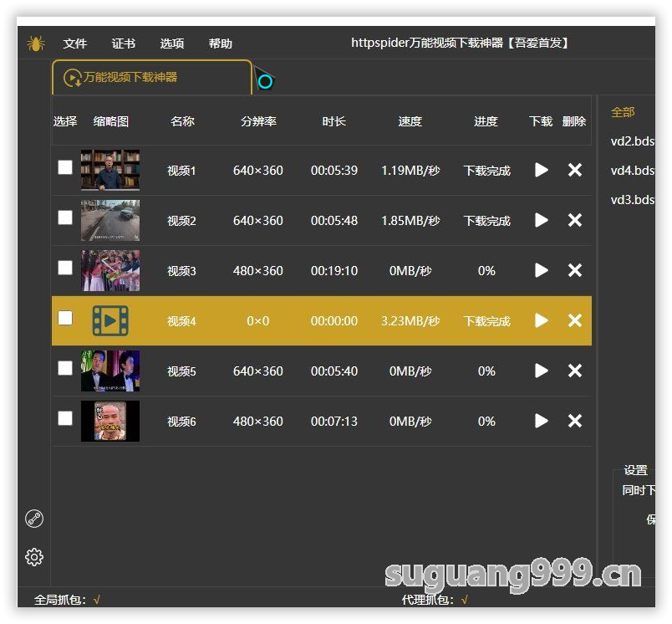Click download arrow for 视频5
Screen dimensions: 672x624
(x=542, y=371)
